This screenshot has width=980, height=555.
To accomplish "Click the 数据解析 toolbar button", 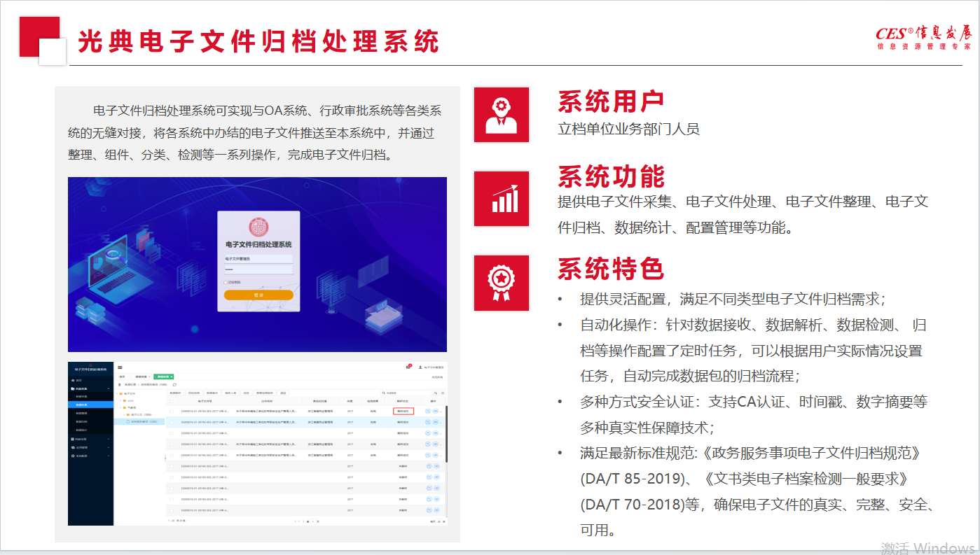I will [175, 393].
